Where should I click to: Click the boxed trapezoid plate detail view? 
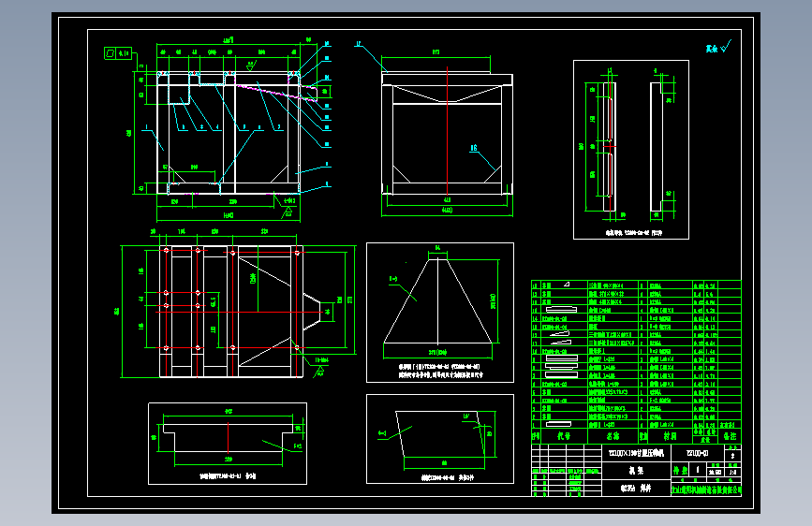pos(439,313)
